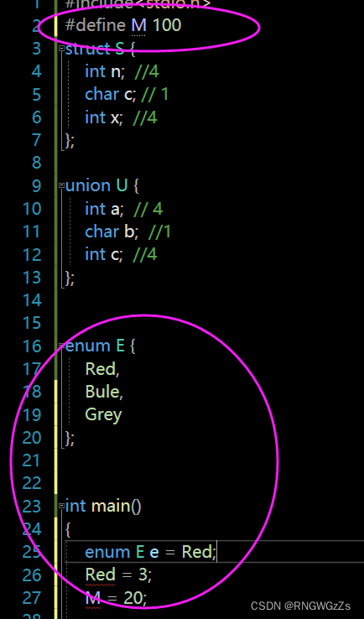
Task: Click the 'Grey' enumerator
Action: [103, 415]
